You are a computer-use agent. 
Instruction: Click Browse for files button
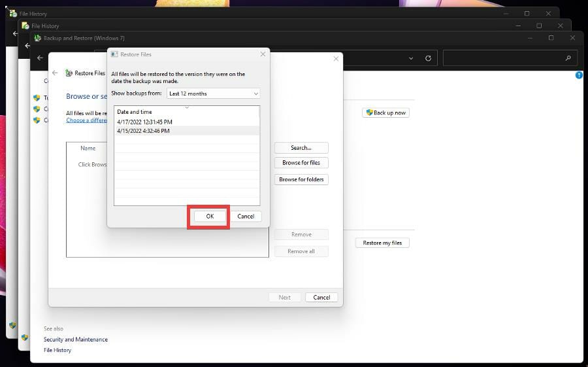coord(301,163)
